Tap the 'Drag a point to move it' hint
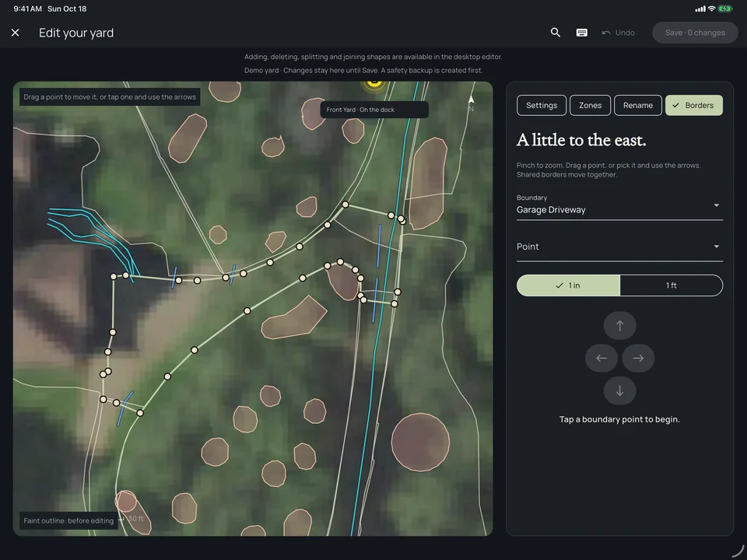 pyautogui.click(x=110, y=96)
